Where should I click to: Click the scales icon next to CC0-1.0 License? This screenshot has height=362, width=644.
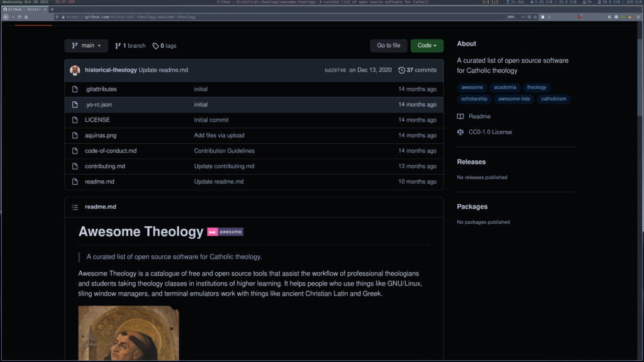tap(460, 132)
